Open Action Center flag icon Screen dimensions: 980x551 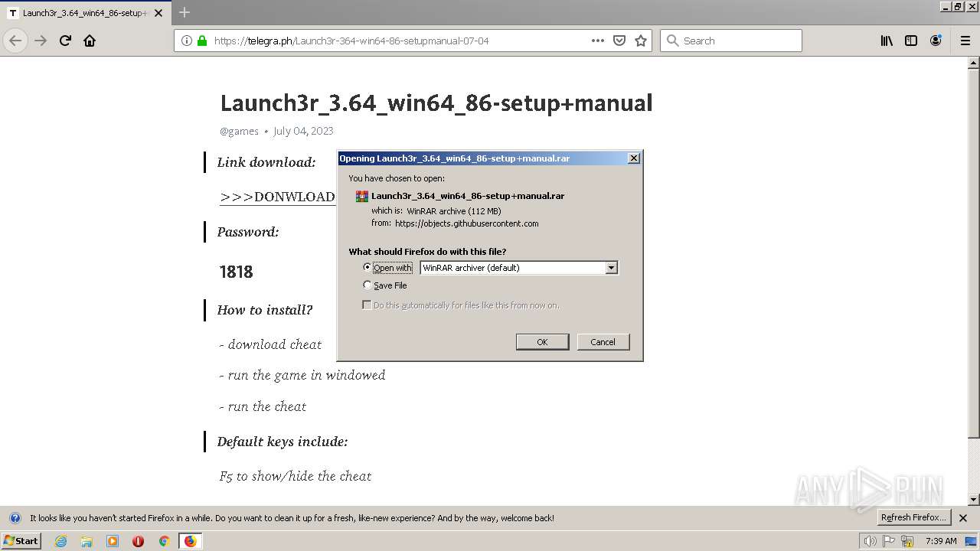click(x=889, y=541)
